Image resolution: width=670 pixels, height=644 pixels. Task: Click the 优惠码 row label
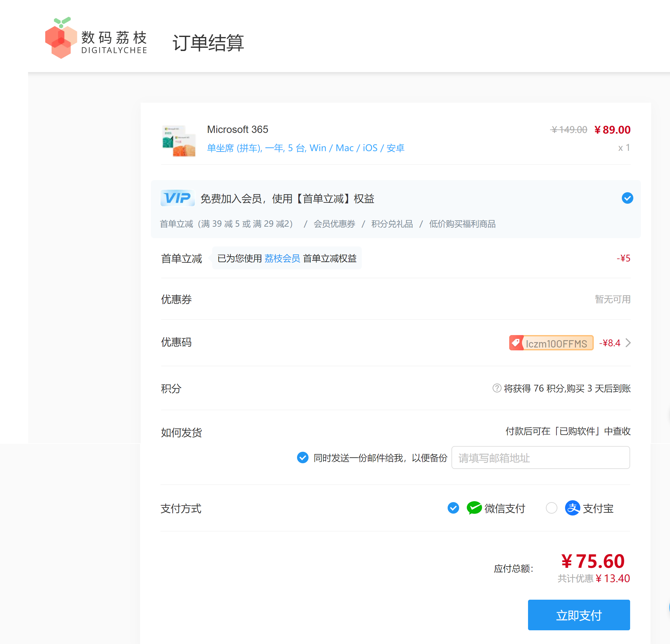(176, 342)
